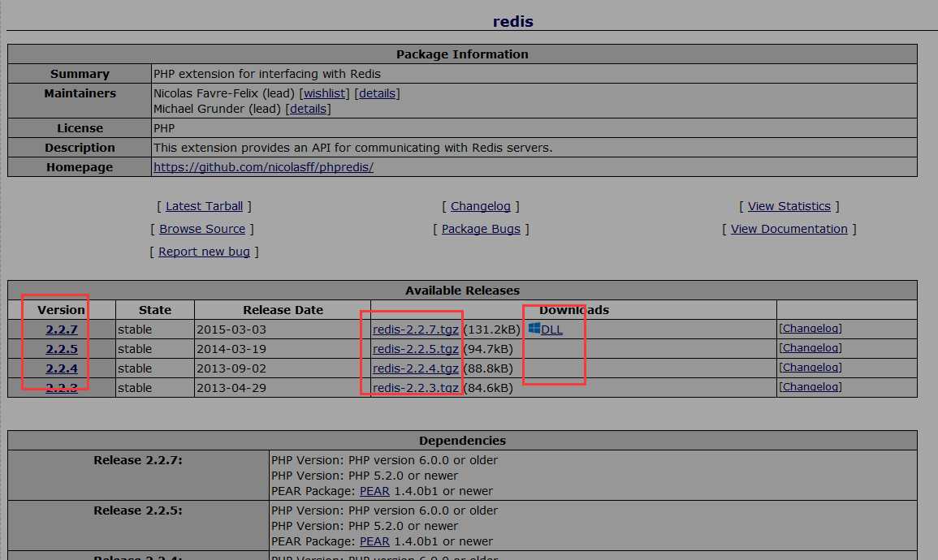Open version 2.2.5 release page

[x=62, y=349]
